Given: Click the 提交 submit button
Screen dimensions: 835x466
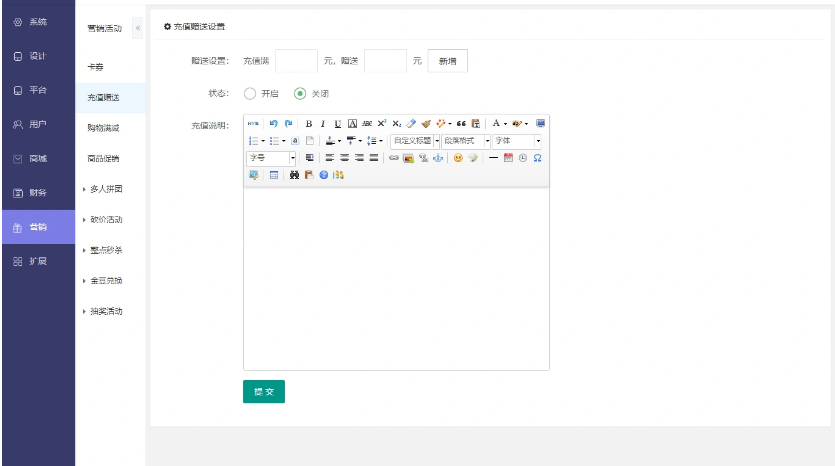Looking at the screenshot, I should coord(264,392).
